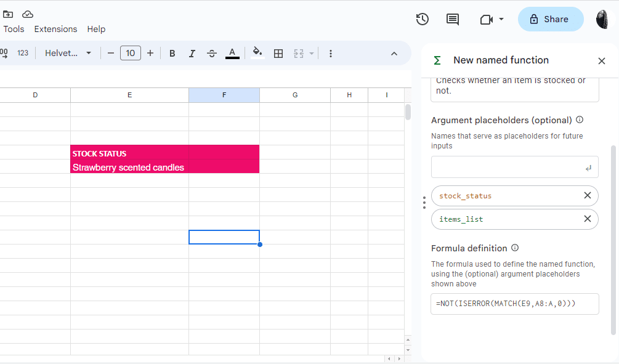Click the Share button

[x=550, y=19]
